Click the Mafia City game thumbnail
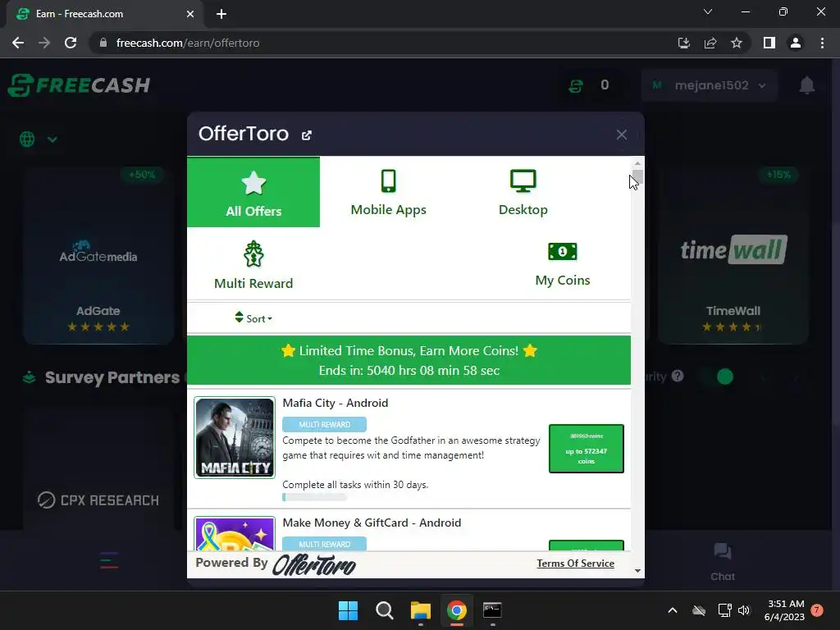This screenshot has width=840, height=630. tap(235, 437)
